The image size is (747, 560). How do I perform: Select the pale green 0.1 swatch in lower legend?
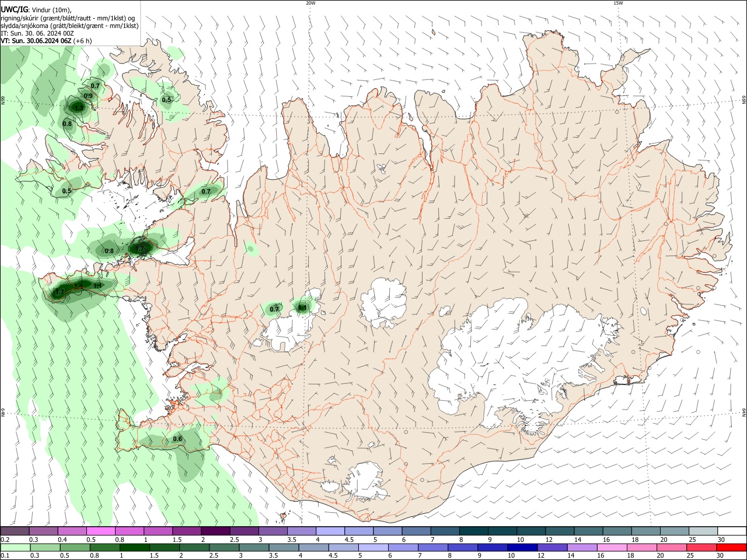click(x=15, y=547)
